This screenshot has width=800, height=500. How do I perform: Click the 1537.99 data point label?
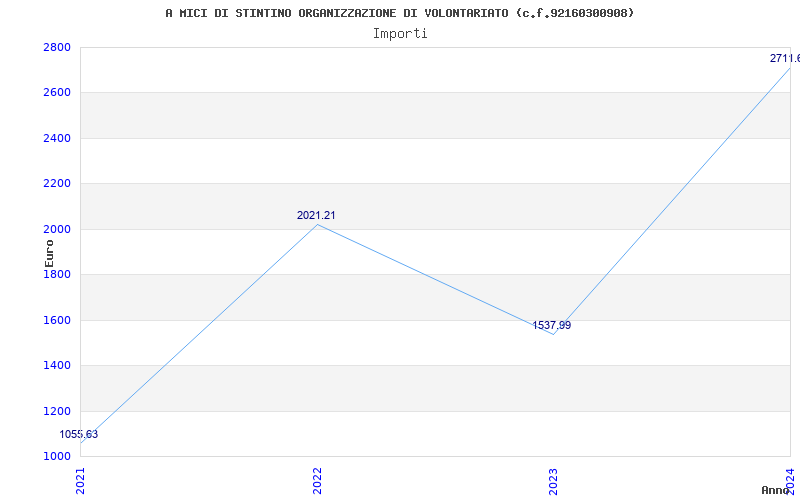point(552,326)
